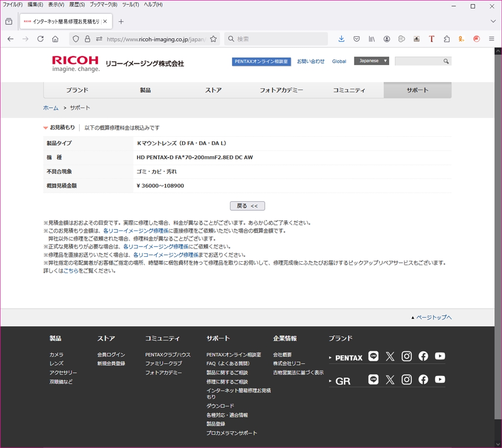The height and width of the screenshot is (448, 502).
Task: Select the フォトアカデミー navigation tab
Action: [x=281, y=90]
